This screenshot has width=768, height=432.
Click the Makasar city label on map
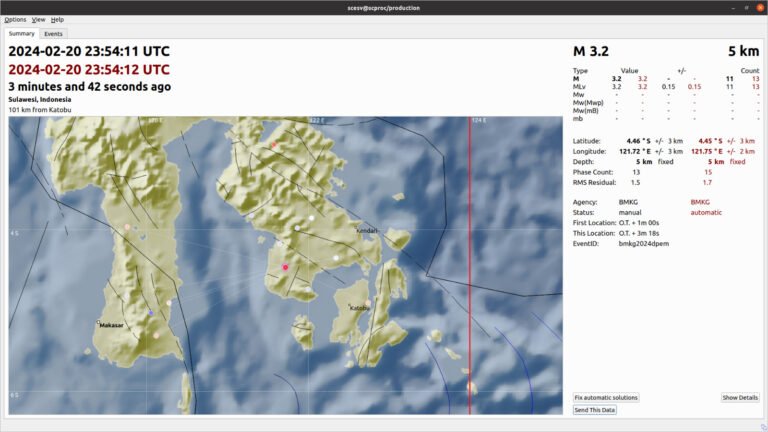point(111,325)
